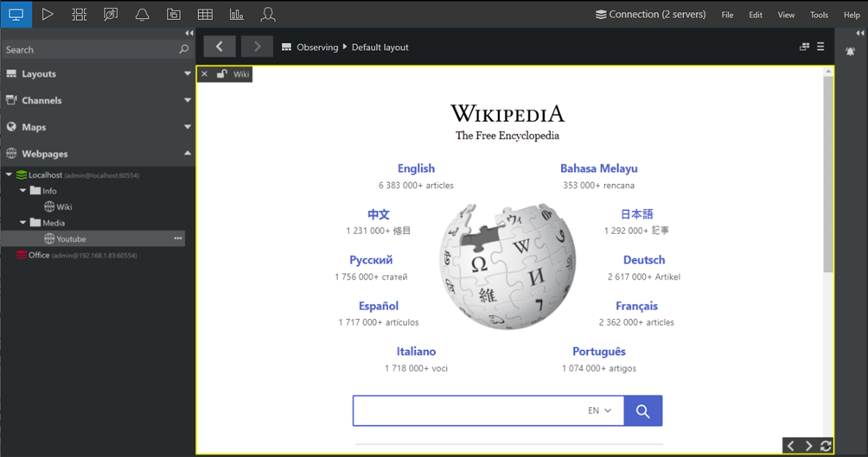Collapse the left sidebar panel
Image resolution: width=868 pixels, height=457 pixels.
tap(188, 34)
